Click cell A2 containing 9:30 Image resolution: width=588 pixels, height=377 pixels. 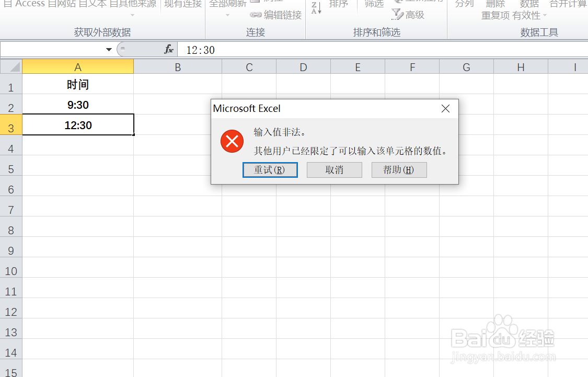(78, 104)
